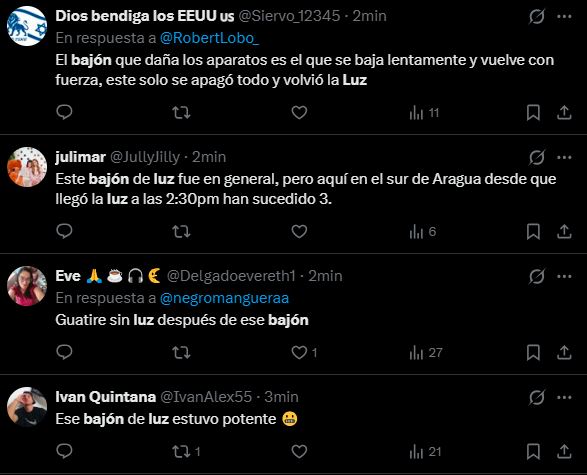Retweet Ivan Quintana's tweet with 1 repost

(186, 451)
